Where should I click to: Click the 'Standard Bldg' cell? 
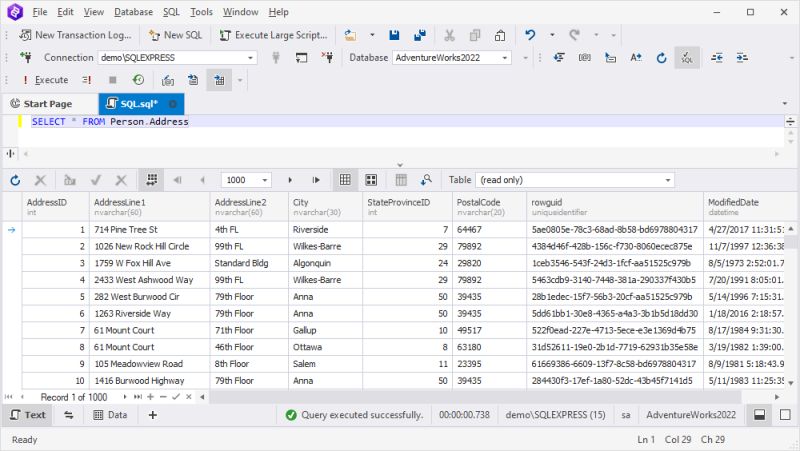[249, 263]
